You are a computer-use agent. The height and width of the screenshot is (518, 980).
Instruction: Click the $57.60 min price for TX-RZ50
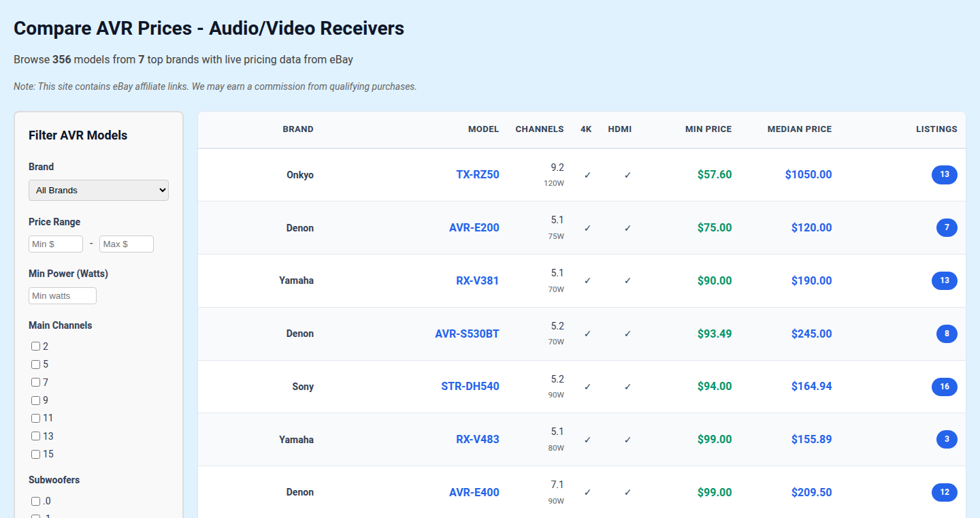(715, 175)
